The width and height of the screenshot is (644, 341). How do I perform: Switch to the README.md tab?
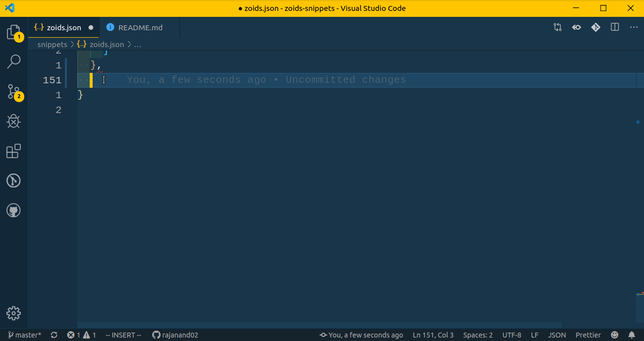140,28
